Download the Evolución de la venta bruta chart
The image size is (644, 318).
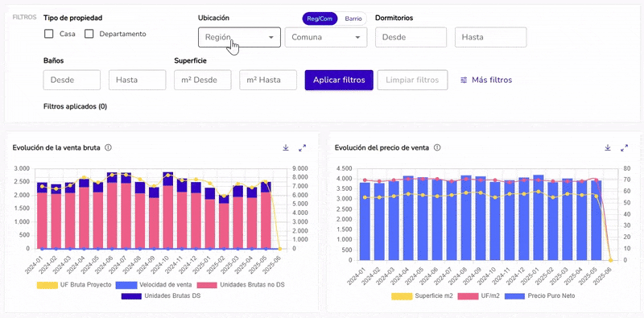point(286,147)
